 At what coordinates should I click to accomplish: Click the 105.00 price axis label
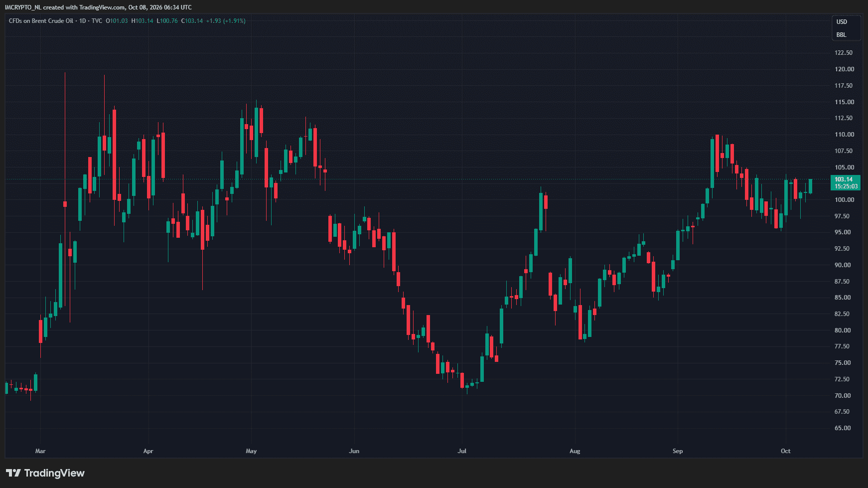click(x=844, y=167)
